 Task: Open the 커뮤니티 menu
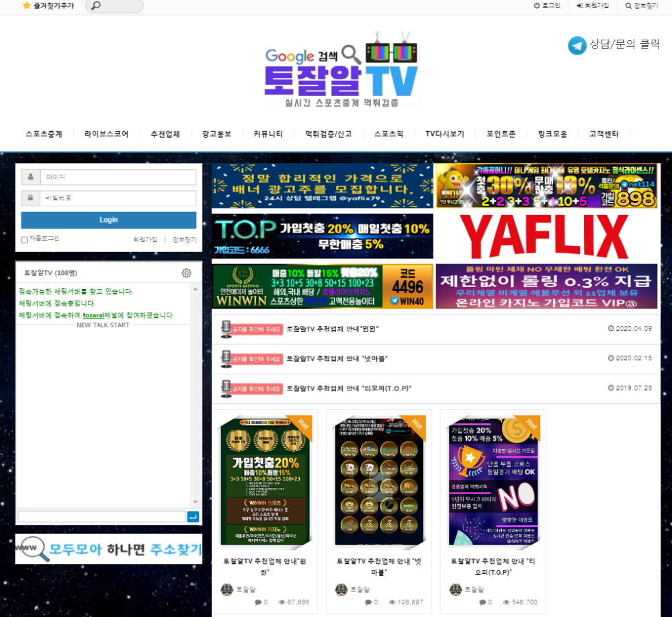coord(268,134)
